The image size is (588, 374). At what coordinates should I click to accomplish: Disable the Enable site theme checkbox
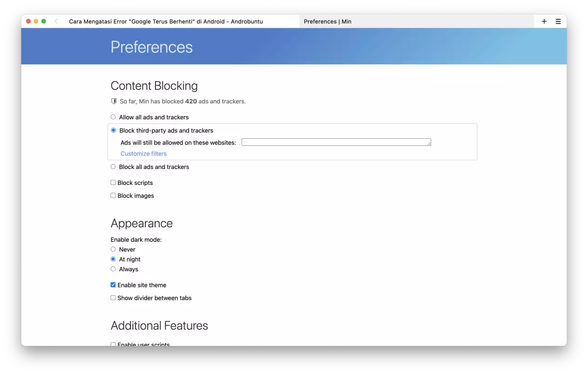(113, 285)
